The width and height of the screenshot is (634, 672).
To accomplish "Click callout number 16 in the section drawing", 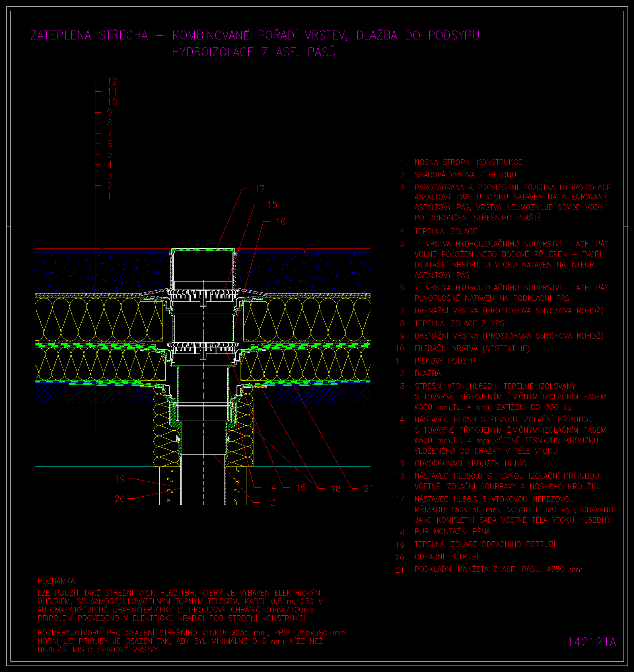I will click(281, 222).
